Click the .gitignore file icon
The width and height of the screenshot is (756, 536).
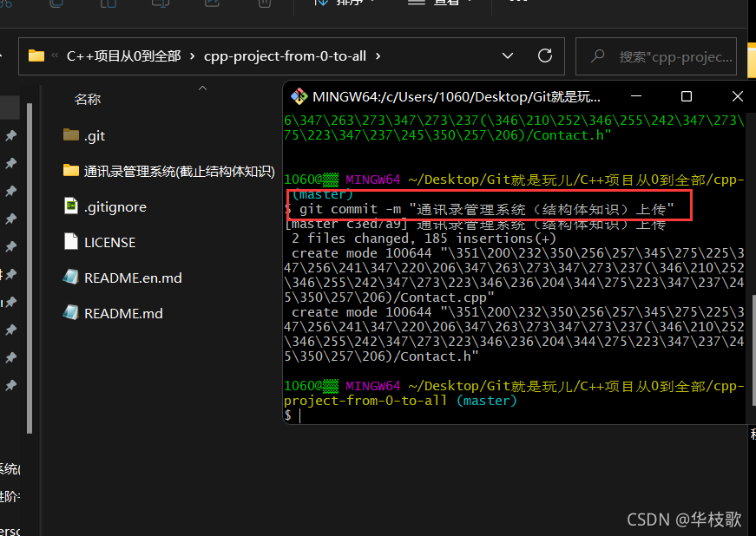coord(71,206)
